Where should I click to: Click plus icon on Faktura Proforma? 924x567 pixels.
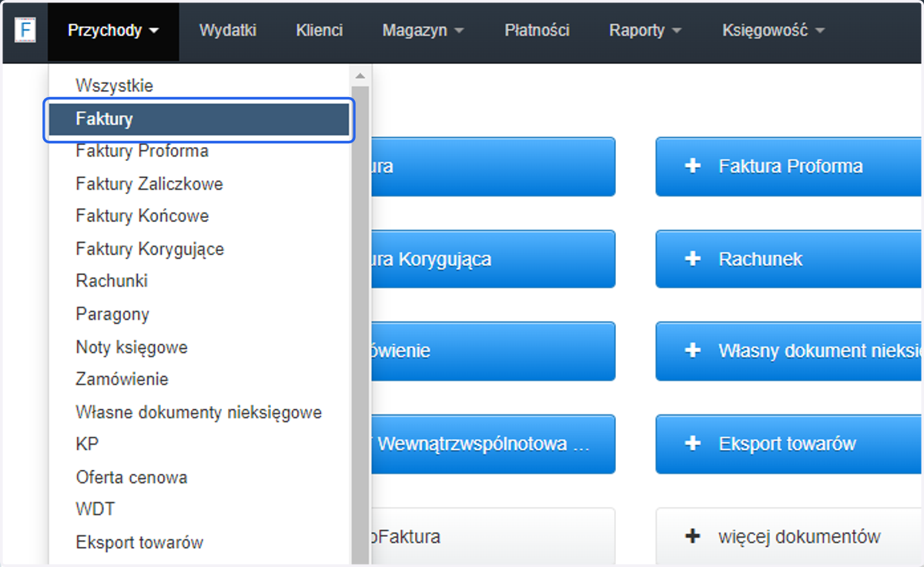pyautogui.click(x=693, y=166)
